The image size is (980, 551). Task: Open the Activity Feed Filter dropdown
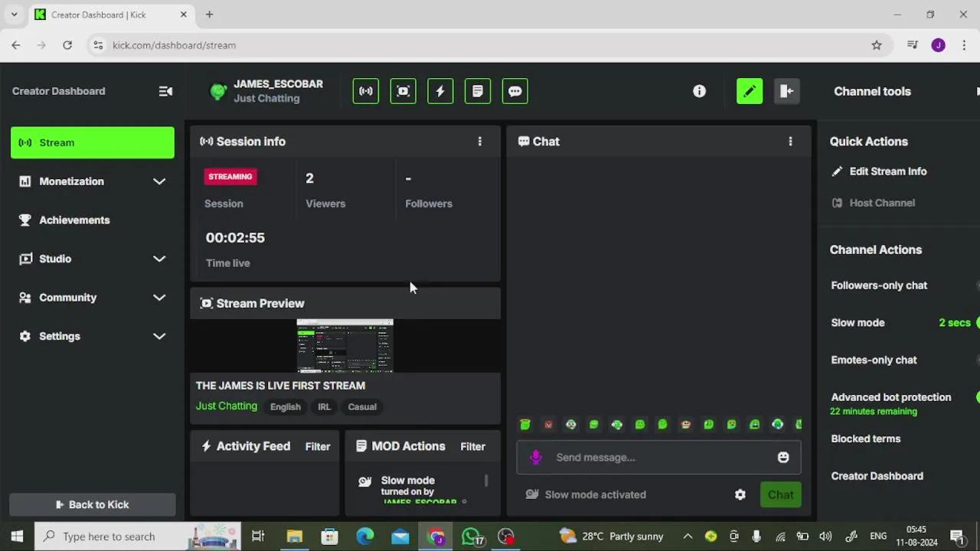tap(318, 446)
